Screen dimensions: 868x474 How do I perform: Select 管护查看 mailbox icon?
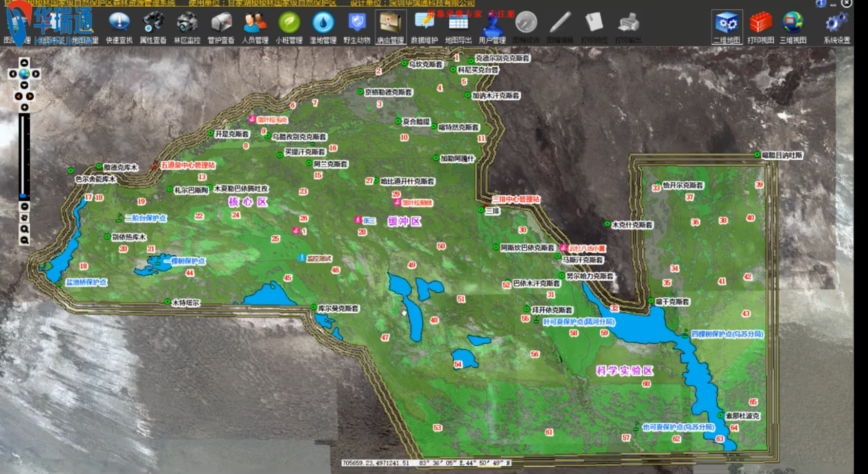pyautogui.click(x=221, y=23)
